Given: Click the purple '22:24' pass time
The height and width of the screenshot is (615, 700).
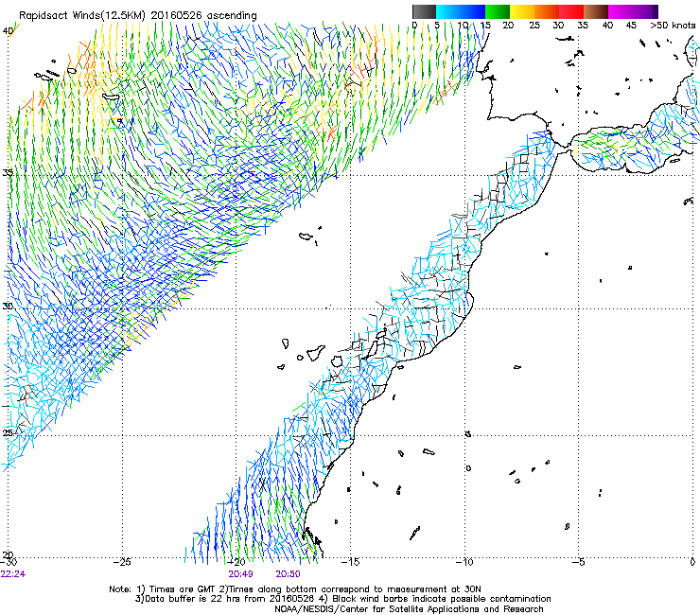Looking at the screenshot, I should (x=13, y=574).
